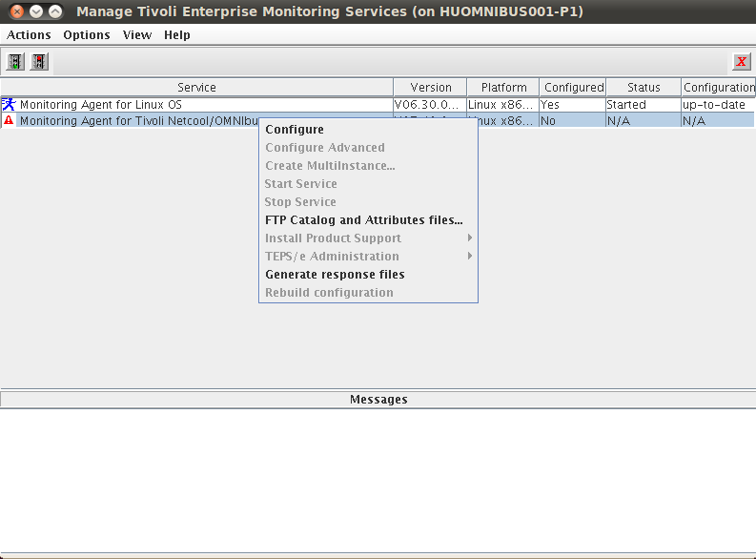Viewport: 756px width, 559px height.
Task: Close the window with the title bar button
Action: [17, 11]
